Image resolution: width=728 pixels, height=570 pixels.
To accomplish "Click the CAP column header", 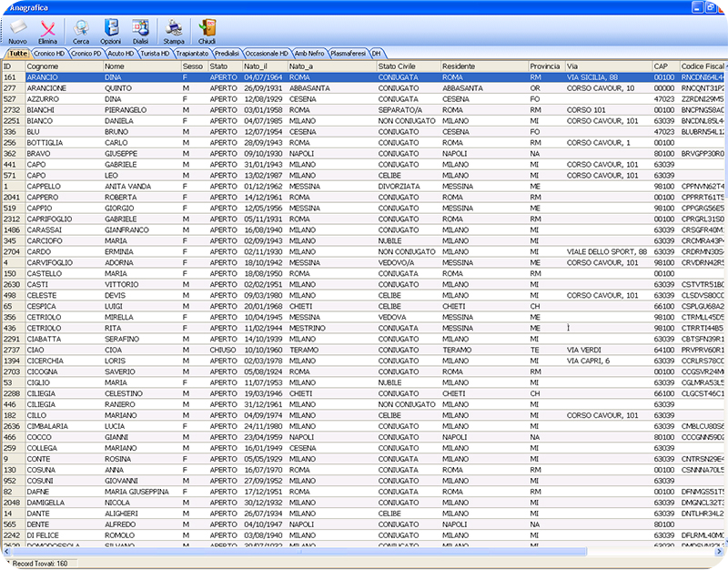I will pyautogui.click(x=666, y=66).
